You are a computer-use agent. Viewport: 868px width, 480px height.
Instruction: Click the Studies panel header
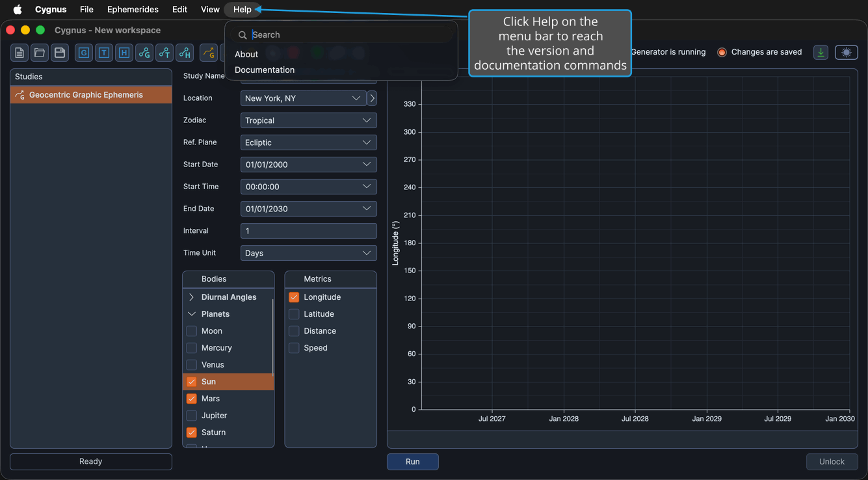point(91,77)
